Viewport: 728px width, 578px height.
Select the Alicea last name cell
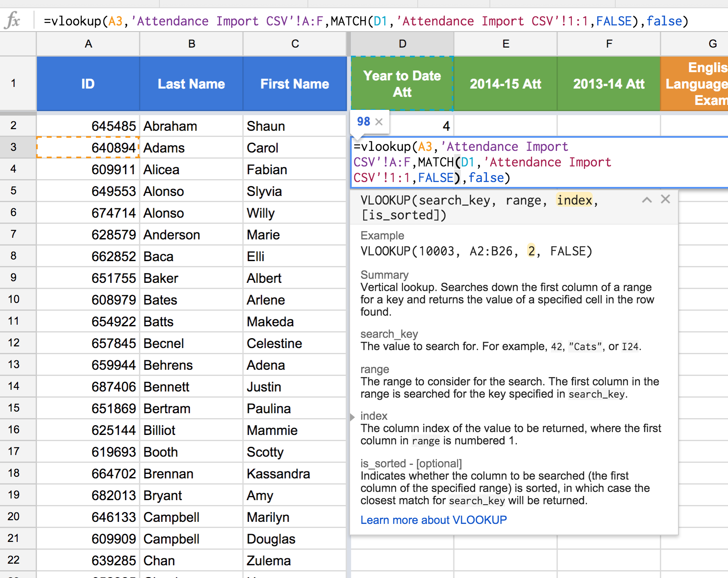pyautogui.click(x=191, y=169)
